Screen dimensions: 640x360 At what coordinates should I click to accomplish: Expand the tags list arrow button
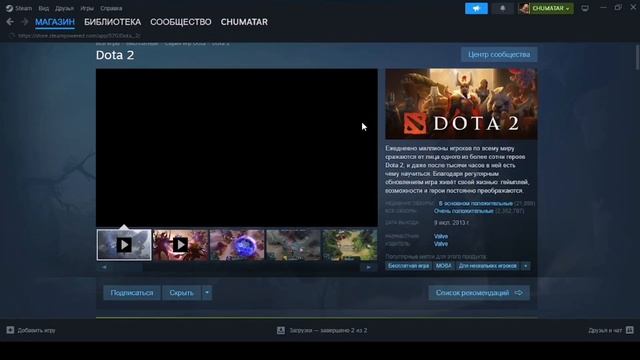click(x=526, y=266)
